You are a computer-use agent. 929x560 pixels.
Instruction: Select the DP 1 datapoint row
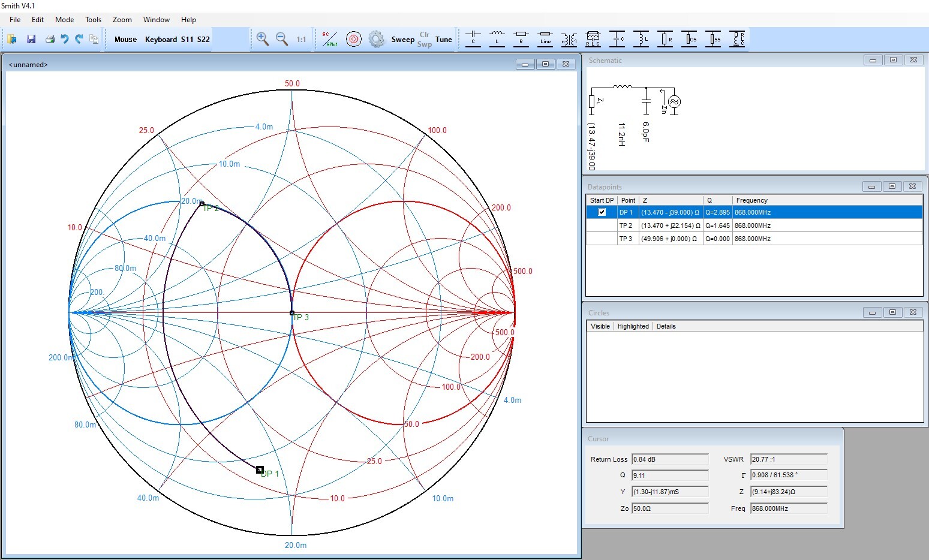point(754,212)
